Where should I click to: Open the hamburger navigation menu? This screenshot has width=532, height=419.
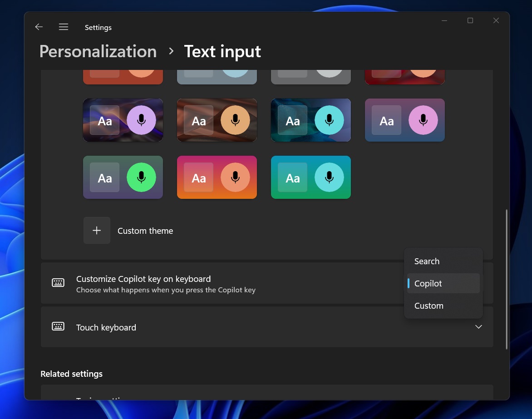click(64, 27)
